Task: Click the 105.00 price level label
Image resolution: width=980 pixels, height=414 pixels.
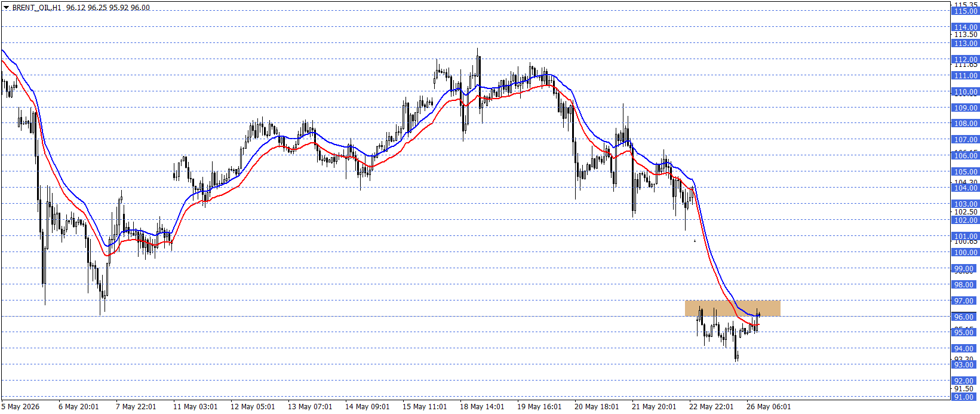Action: (x=965, y=171)
